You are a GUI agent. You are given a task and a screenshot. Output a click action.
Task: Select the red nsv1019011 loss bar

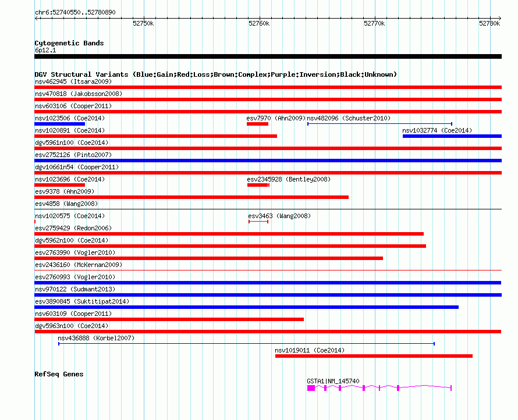click(x=374, y=356)
